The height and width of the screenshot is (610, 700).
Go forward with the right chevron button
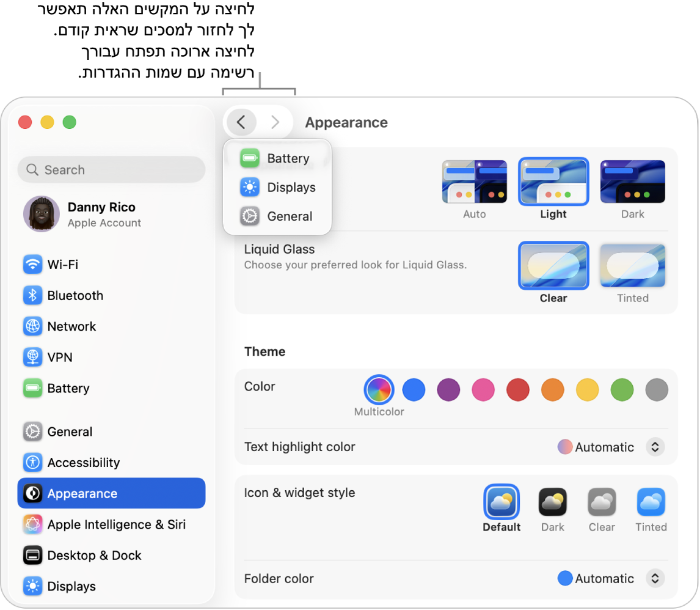click(x=275, y=122)
